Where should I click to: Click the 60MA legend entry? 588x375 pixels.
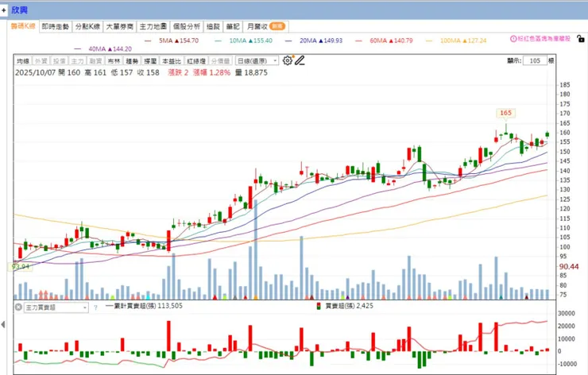(385, 41)
